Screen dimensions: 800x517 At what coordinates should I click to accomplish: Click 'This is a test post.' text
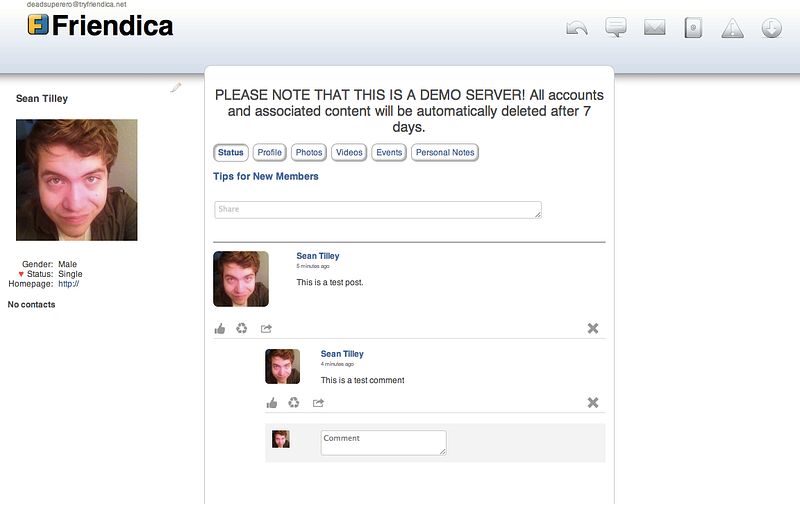(330, 282)
